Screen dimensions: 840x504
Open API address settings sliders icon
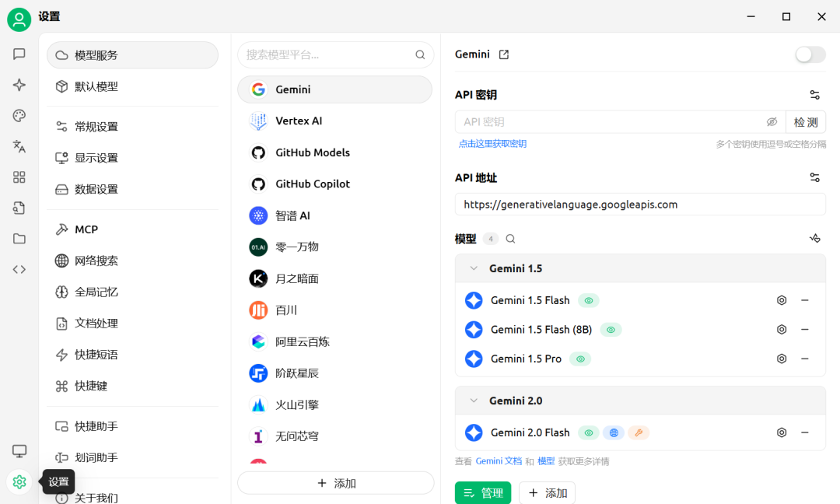point(814,177)
